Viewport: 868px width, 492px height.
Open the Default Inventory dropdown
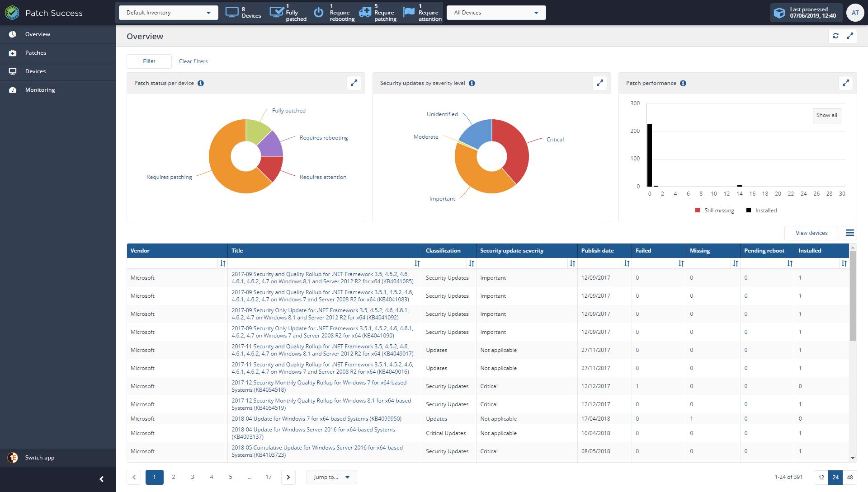click(x=168, y=13)
